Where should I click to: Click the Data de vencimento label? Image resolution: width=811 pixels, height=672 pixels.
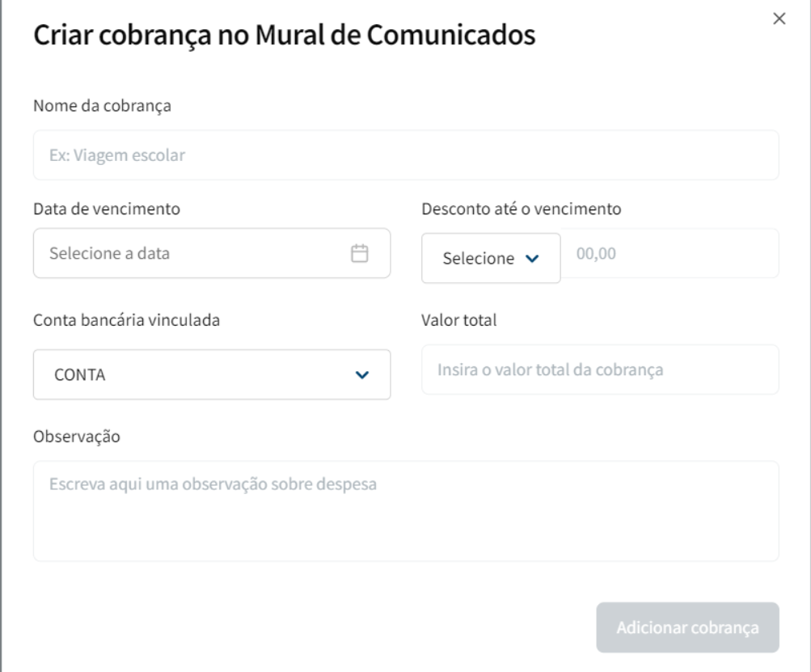106,209
